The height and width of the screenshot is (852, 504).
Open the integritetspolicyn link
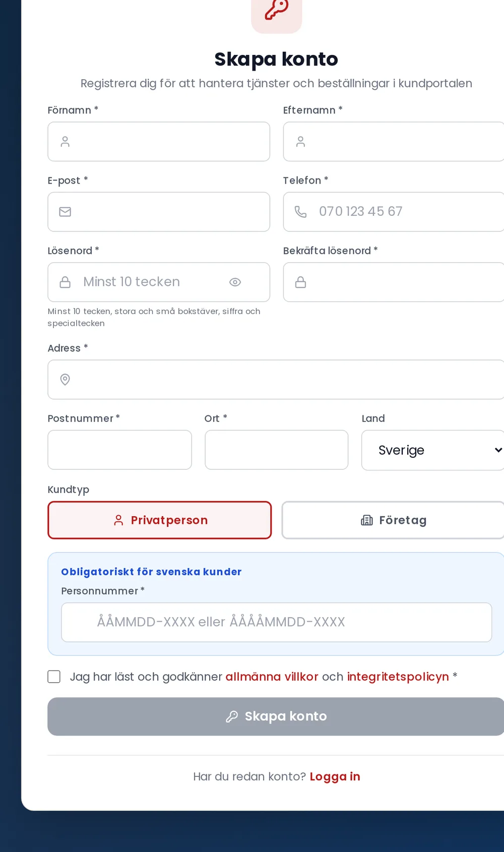(x=398, y=677)
